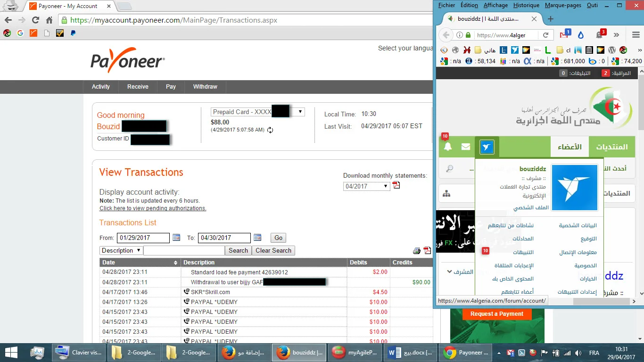The height and width of the screenshot is (362, 644).
Task: Expand the Prepaid Card selection dropdown
Action: (x=300, y=112)
